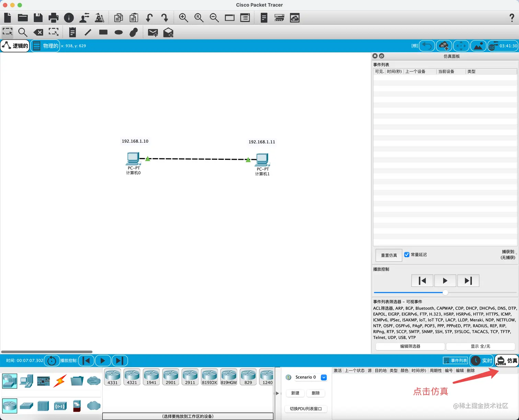519x420 pixels.
Task: Create a new file from the toolbar
Action: [x=8, y=17]
